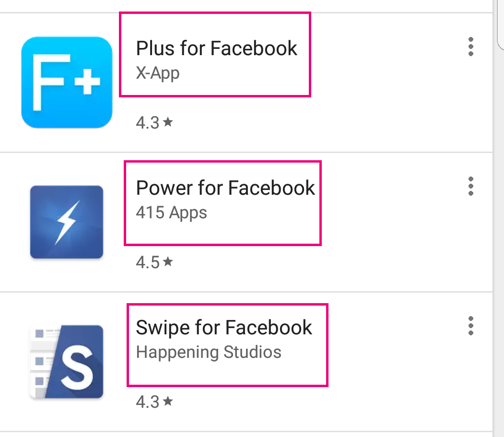The width and height of the screenshot is (504, 437).
Task: Click the 4.5 rating under Power for Facebook
Action: [x=148, y=262]
